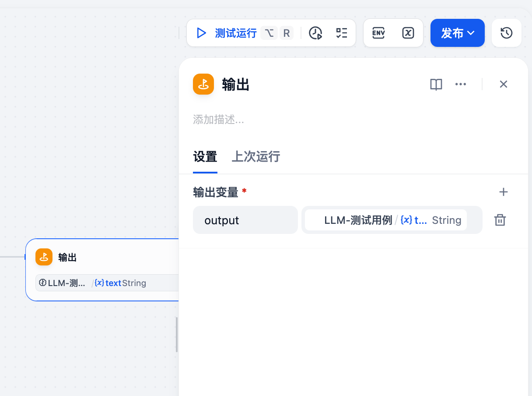This screenshot has height=396, width=532.
Task: Open the ENV environment variables icon
Action: (x=378, y=33)
